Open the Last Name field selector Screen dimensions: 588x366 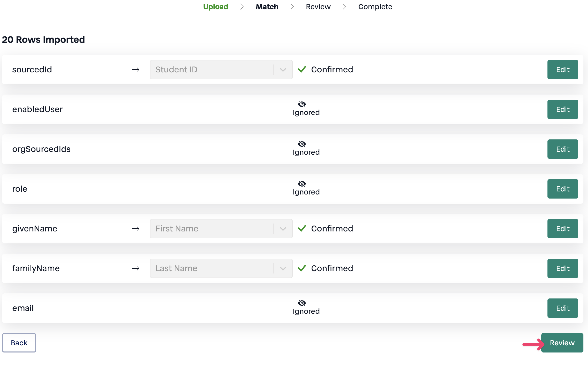pos(221,268)
